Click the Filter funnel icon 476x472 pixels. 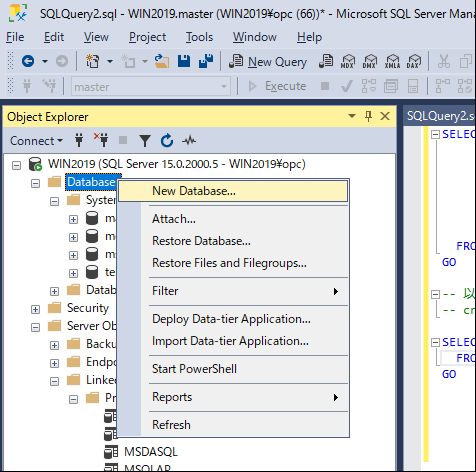point(145,141)
